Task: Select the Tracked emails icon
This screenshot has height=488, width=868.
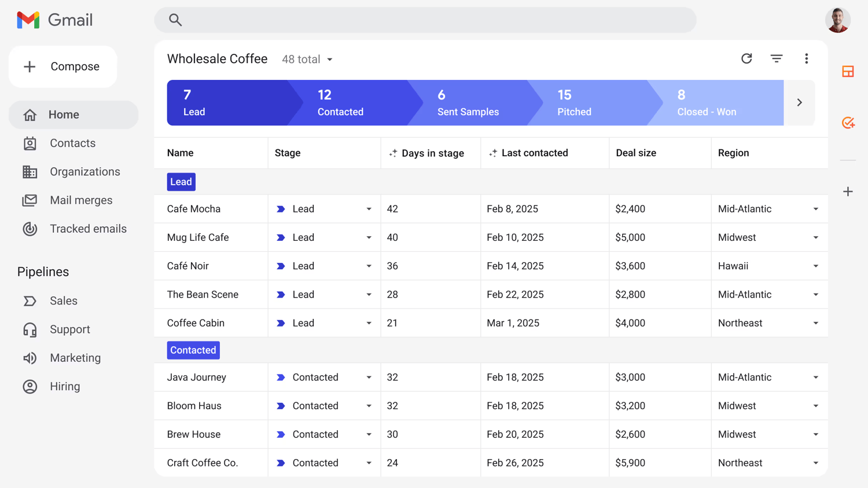Action: (x=30, y=229)
